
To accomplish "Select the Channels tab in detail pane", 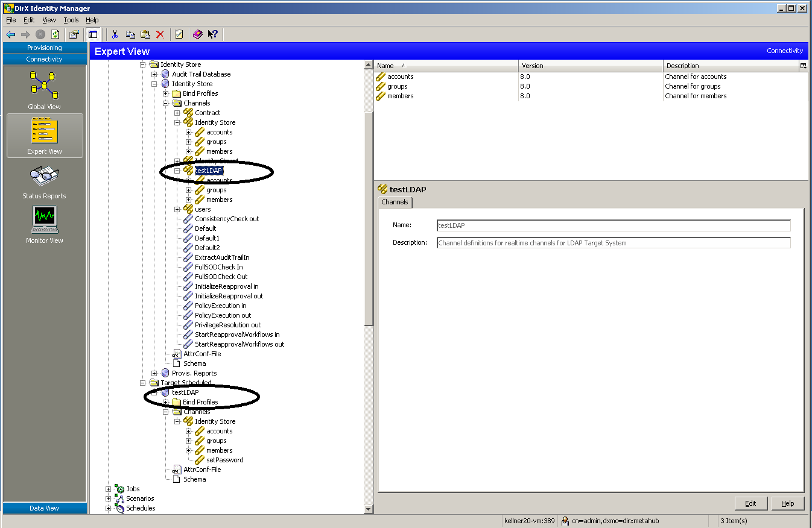I will point(395,202).
